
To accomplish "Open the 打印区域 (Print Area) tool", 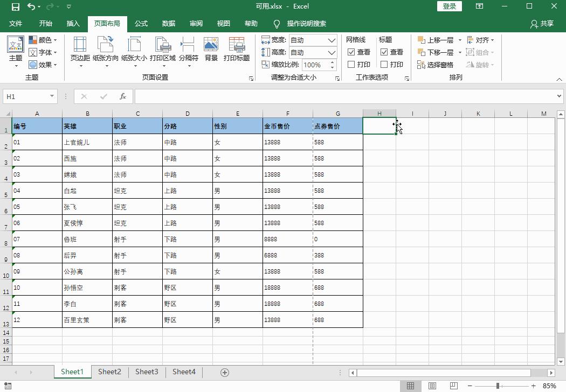I will (162, 48).
